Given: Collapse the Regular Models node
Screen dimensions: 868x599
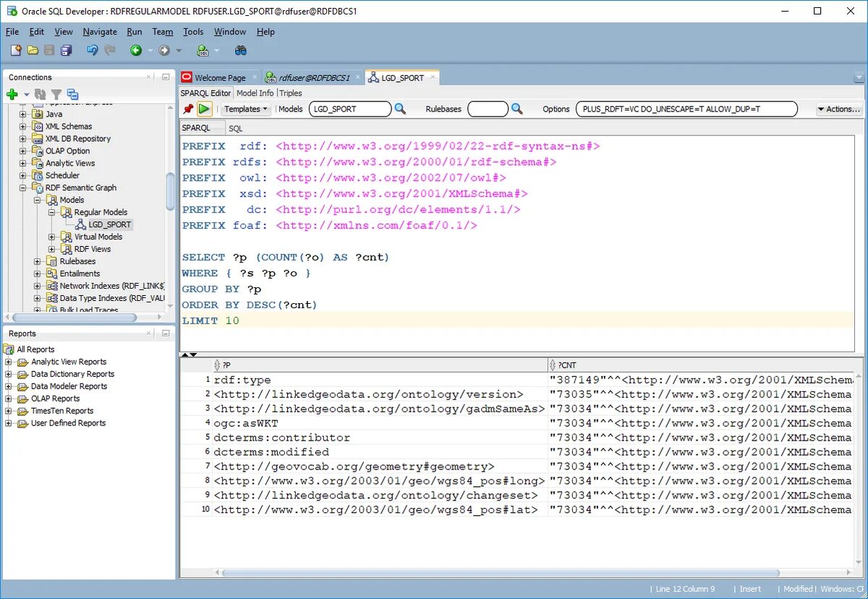Looking at the screenshot, I should tap(52, 213).
